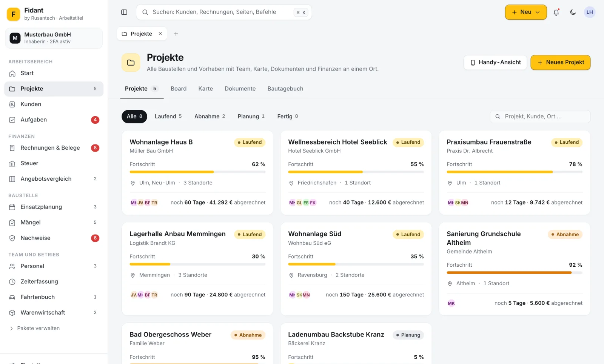Open Fahrtenbuch car icon in sidebar
This screenshot has height=364, width=604.
point(12,297)
